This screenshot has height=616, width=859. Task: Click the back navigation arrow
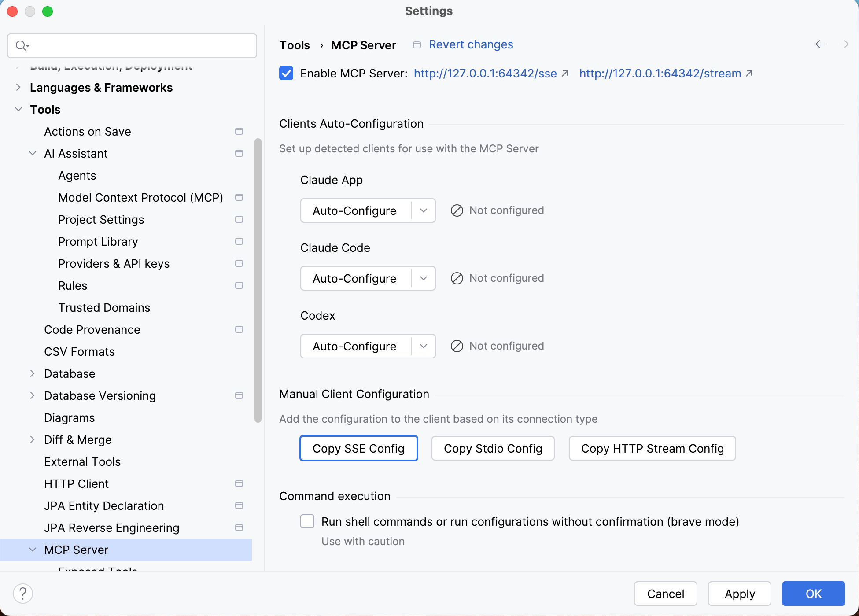820,44
